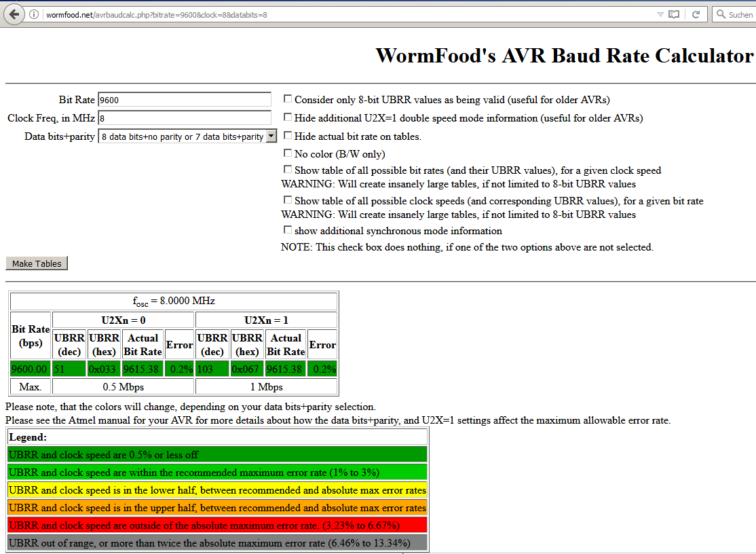The width and height of the screenshot is (756, 554).
Task: Click the dark green '0.5% or less off' legend row
Action: pyautogui.click(x=217, y=455)
